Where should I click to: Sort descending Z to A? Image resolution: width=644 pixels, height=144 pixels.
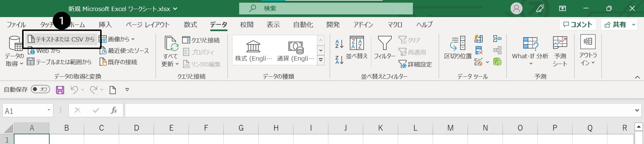(339, 60)
